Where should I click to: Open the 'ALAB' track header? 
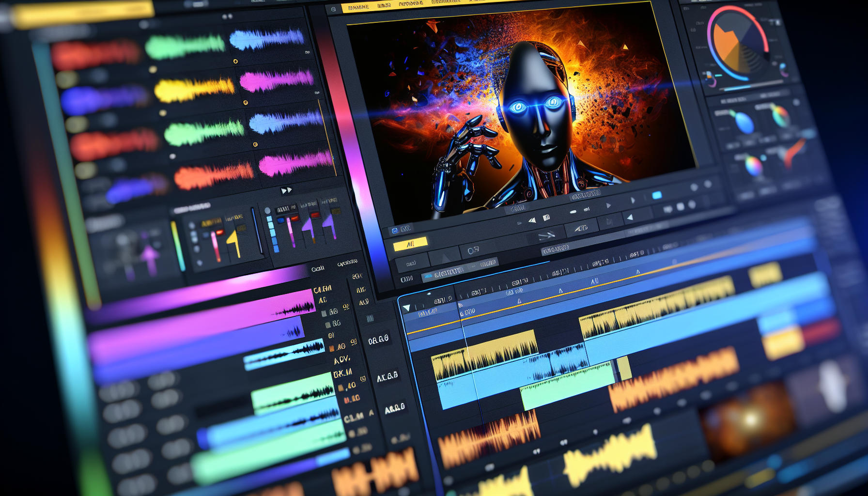click(x=387, y=377)
